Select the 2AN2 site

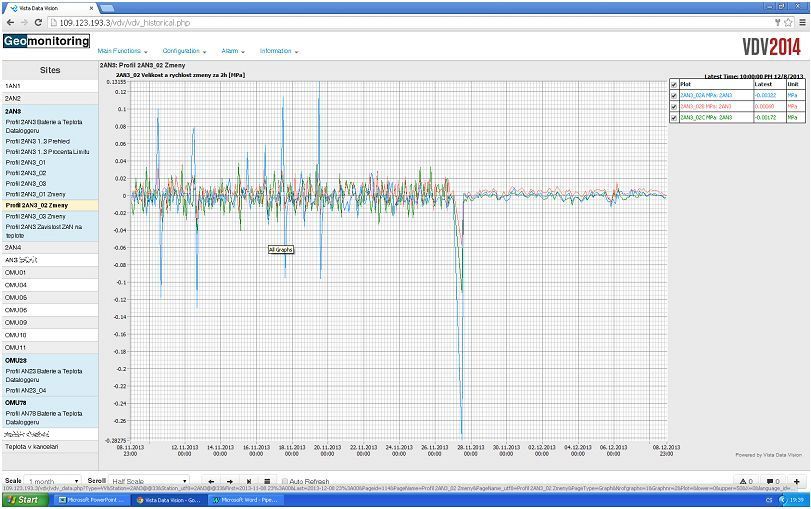pos(50,98)
